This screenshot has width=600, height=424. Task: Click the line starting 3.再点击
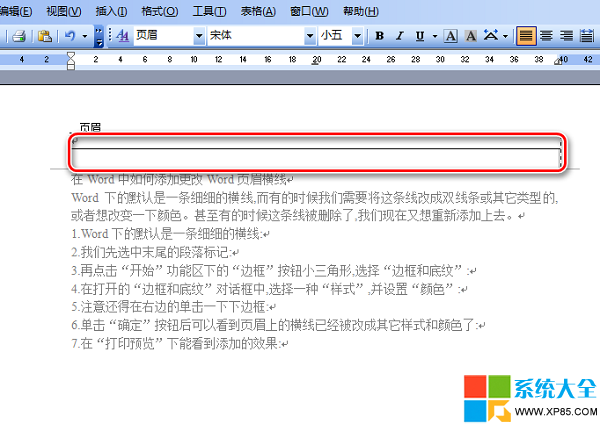[x=274, y=271]
